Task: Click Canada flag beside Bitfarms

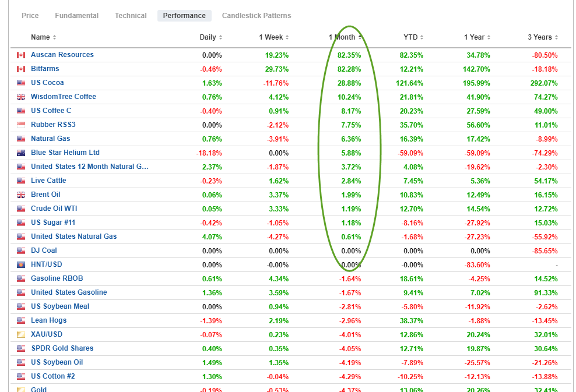Action: (x=21, y=69)
